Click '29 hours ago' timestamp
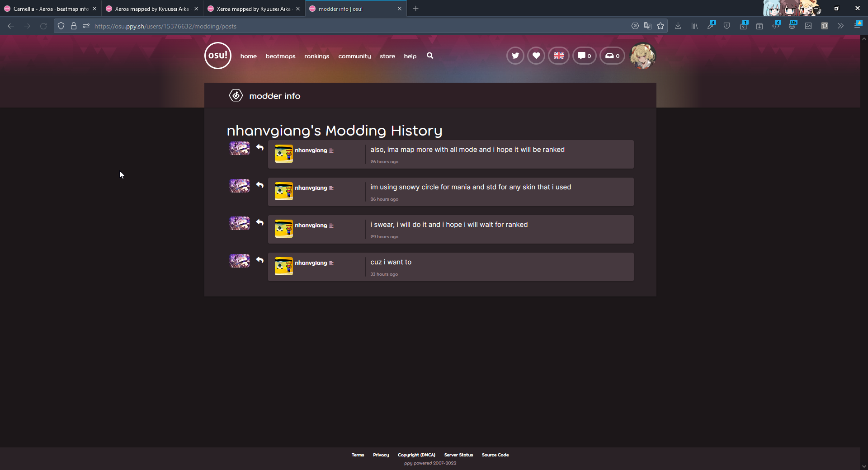The height and width of the screenshot is (470, 868). (384, 237)
